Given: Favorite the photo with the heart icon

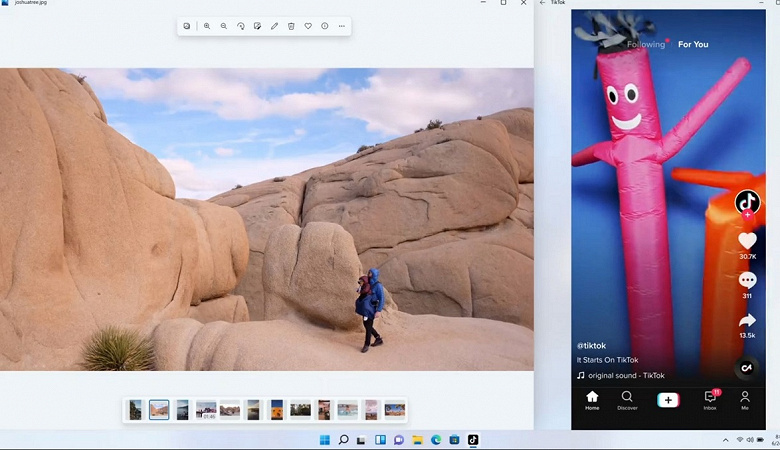Looking at the screenshot, I should (x=308, y=26).
